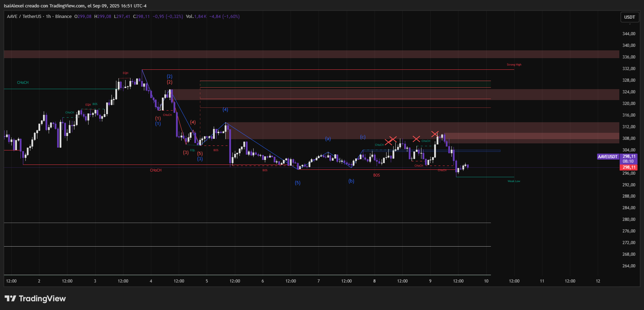Click the purple AAVEUSDT price tag
Viewport: 644px width, 310px height.
608,157
